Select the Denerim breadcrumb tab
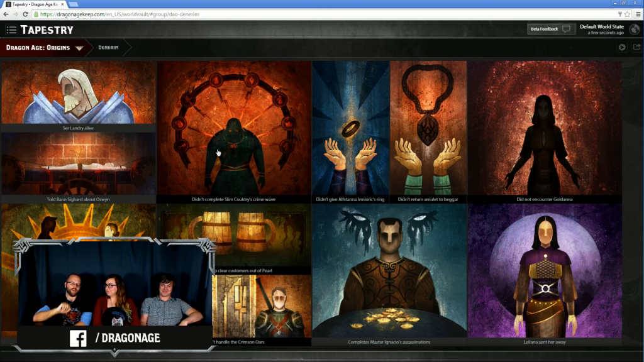This screenshot has width=644, height=362. (109, 48)
